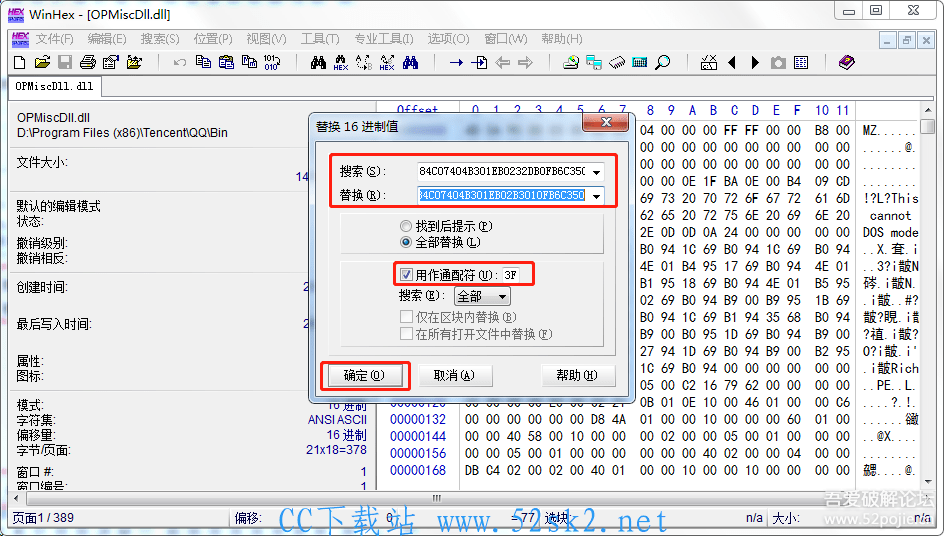Open the 工具(T) menu
Screen dimensions: 944x536
320,39
